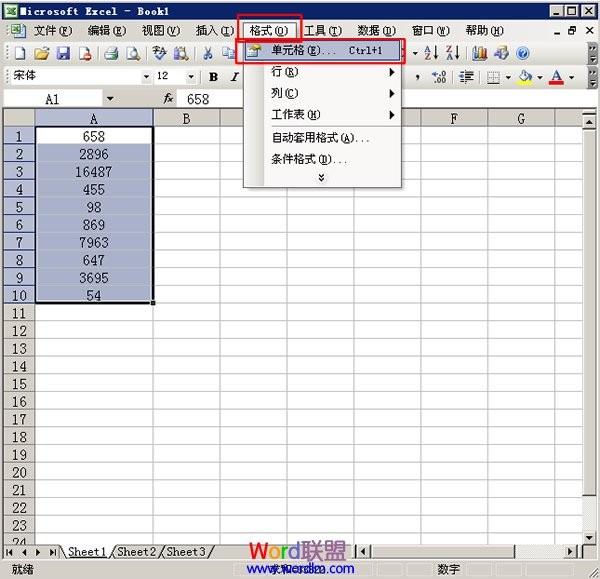Choose 自动套用格式(A)...
Viewport: 600px width, 579px height.
click(323, 138)
